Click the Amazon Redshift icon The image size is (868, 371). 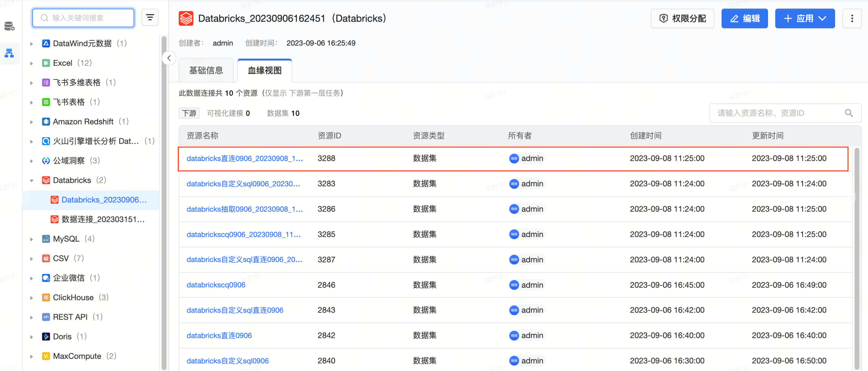46,121
